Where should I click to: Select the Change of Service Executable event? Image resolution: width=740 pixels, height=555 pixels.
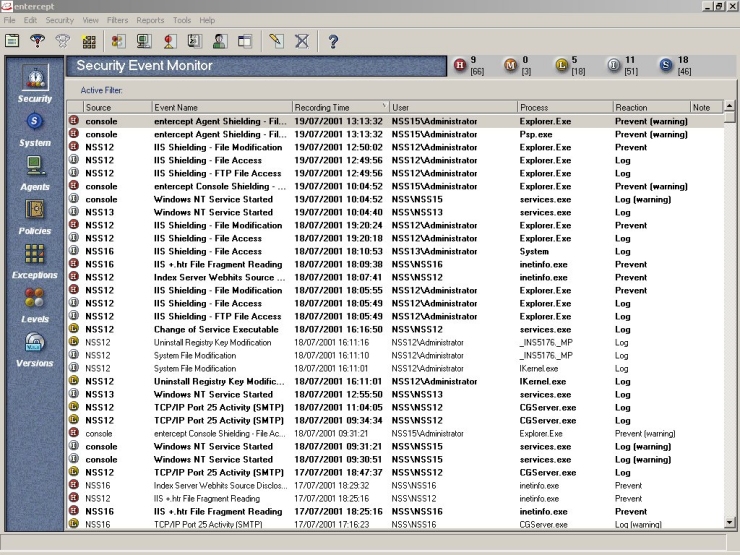click(x=395, y=329)
